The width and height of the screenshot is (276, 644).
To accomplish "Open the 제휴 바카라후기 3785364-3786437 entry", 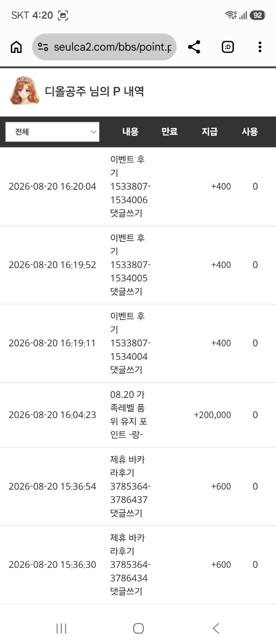I will coord(138,487).
